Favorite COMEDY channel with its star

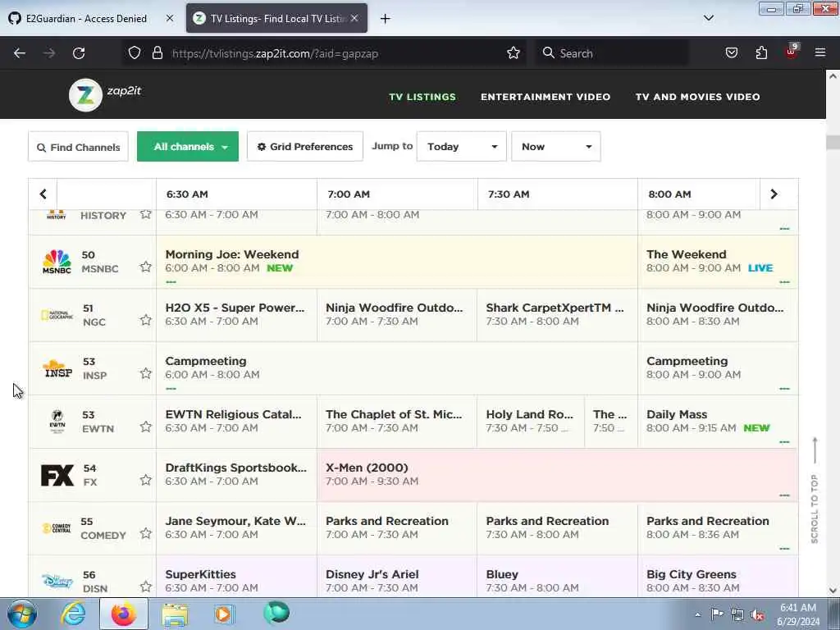tap(146, 533)
